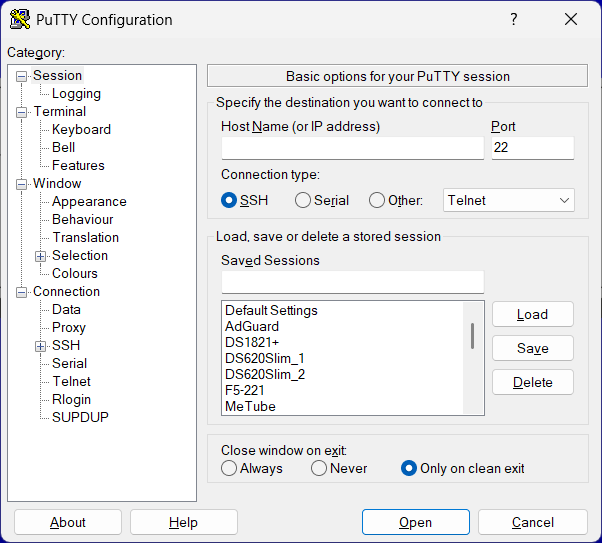This screenshot has height=543, width=602.
Task: Open the Telnet protocol dropdown
Action: [x=508, y=200]
